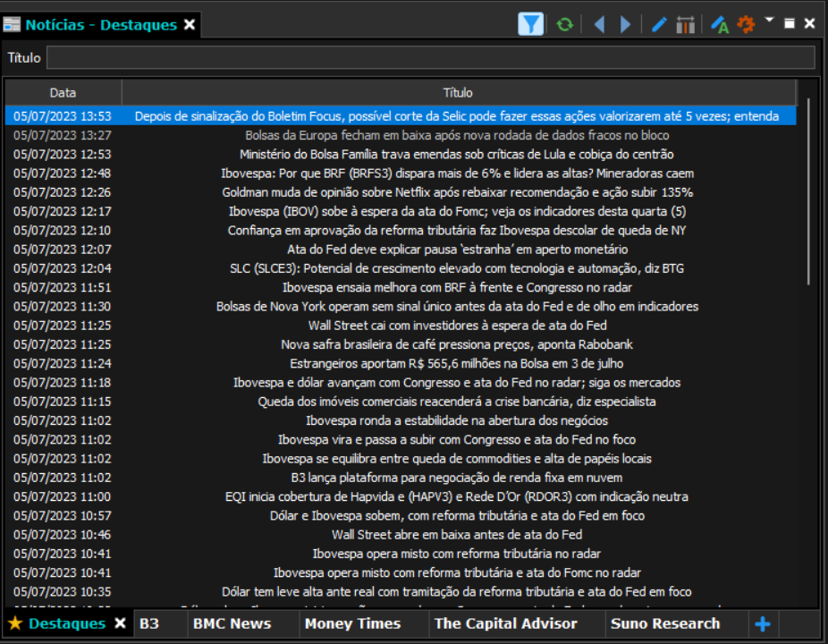
Task: Open settings with orange gear icon
Action: [746, 24]
